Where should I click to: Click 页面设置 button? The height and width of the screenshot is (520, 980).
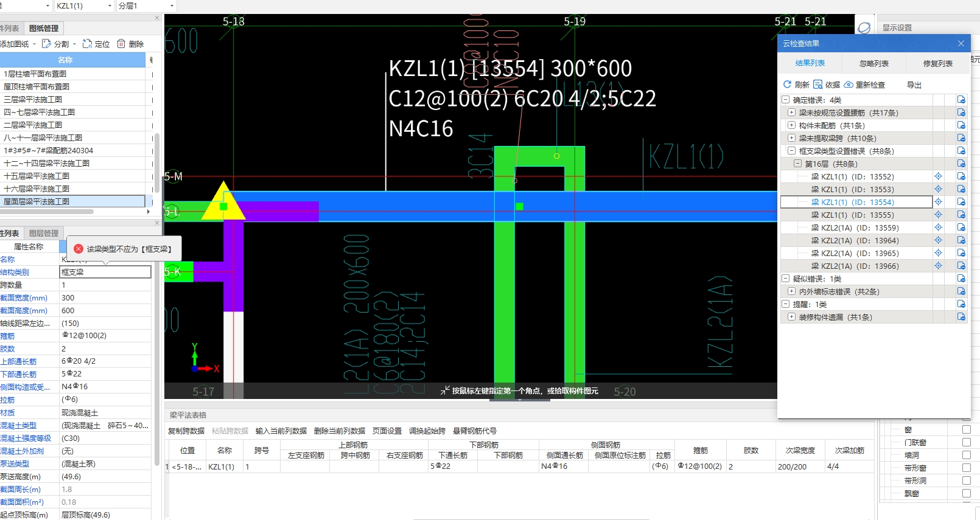[387, 431]
